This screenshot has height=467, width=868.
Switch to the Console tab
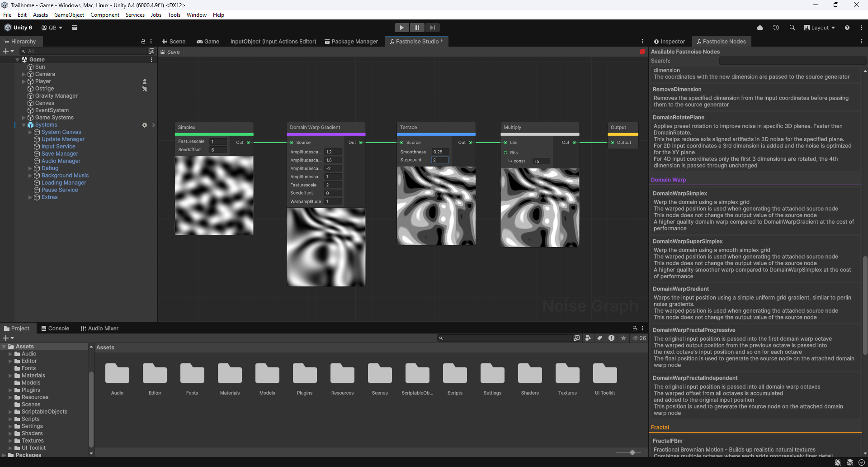pos(55,328)
